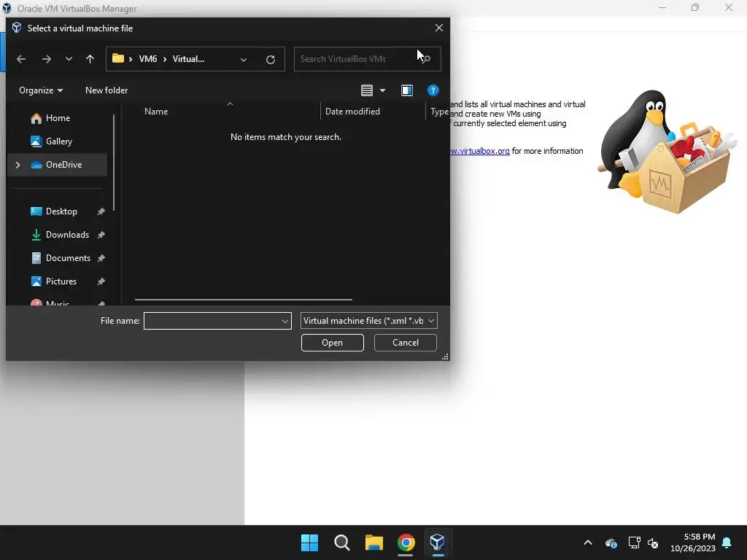Open the clock showing 5:58 PM
The height and width of the screenshot is (560, 747).
click(x=693, y=542)
